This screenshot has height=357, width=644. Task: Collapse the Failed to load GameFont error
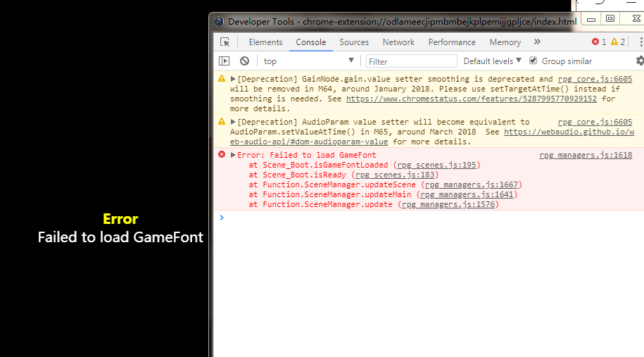pyautogui.click(x=233, y=155)
